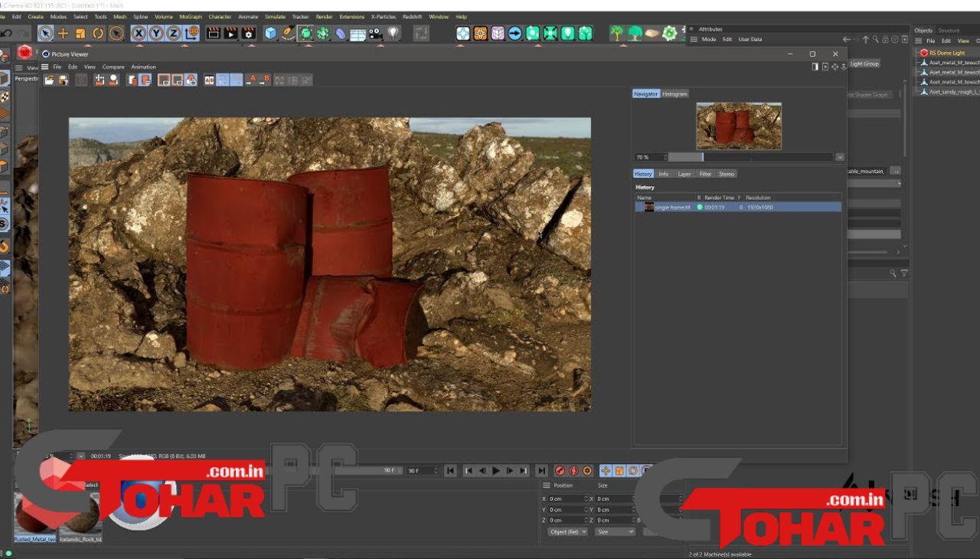
Task: Open Attributes Mode menu
Action: 709,39
